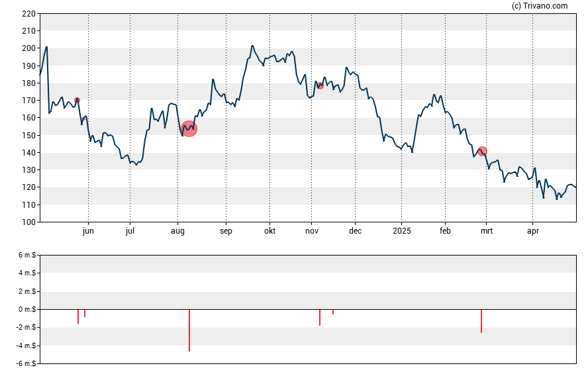Click the red volume bar before mrt
The height and width of the screenshot is (374, 588).
(481, 321)
